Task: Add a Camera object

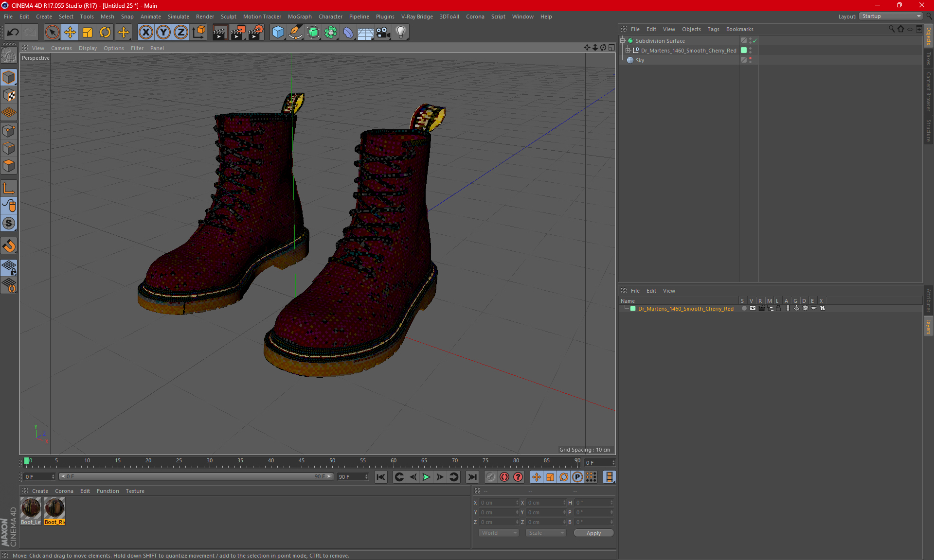Action: click(x=383, y=33)
